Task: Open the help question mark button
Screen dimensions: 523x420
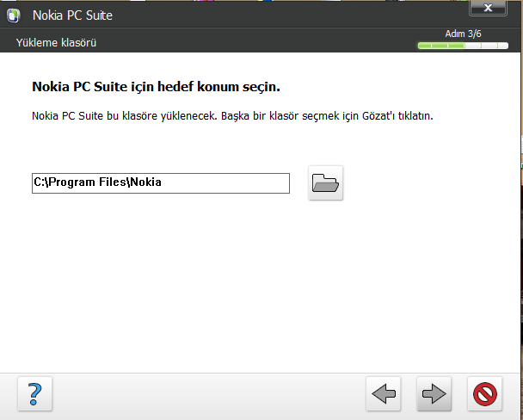Action: [x=35, y=394]
